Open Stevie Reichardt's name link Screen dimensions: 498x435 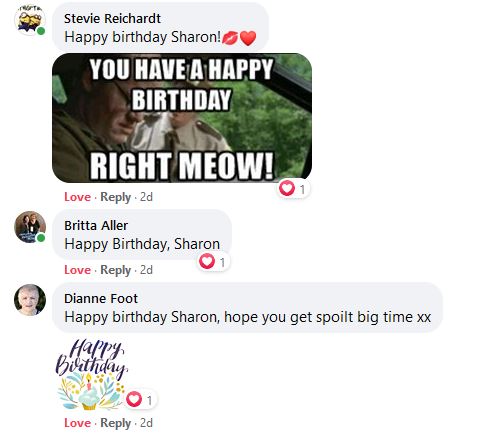coord(112,19)
